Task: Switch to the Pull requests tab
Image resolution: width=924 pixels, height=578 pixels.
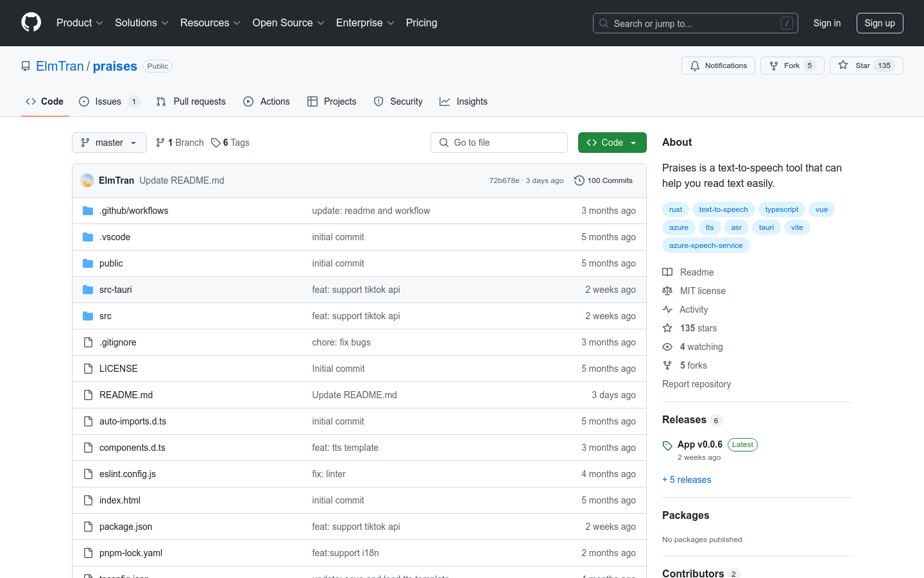Action: click(191, 101)
